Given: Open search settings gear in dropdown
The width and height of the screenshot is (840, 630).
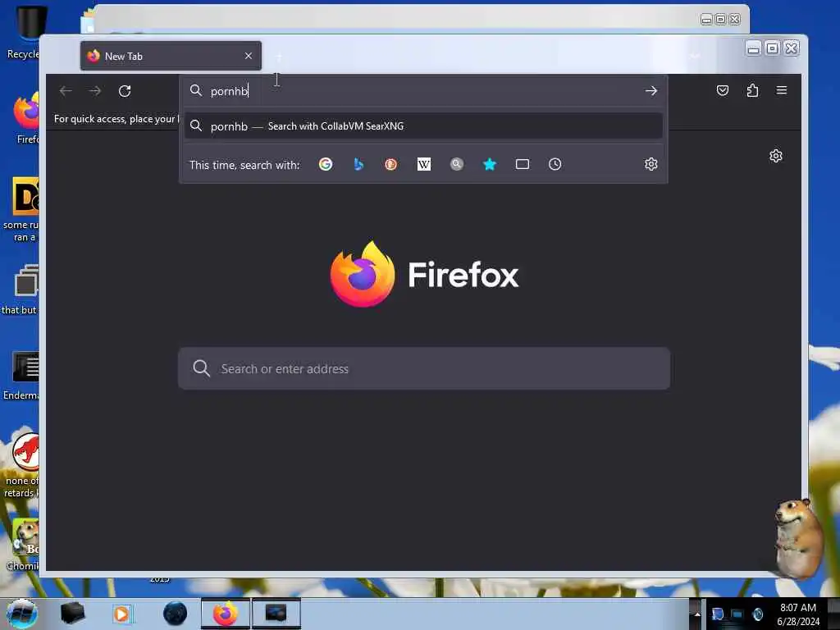Looking at the screenshot, I should click(651, 164).
